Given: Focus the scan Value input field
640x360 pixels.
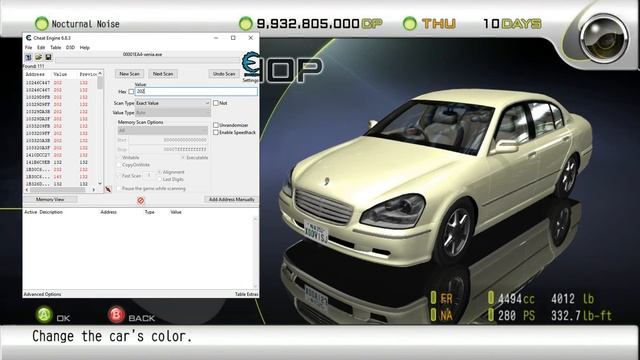Looking at the screenshot, I should click(x=196, y=92).
